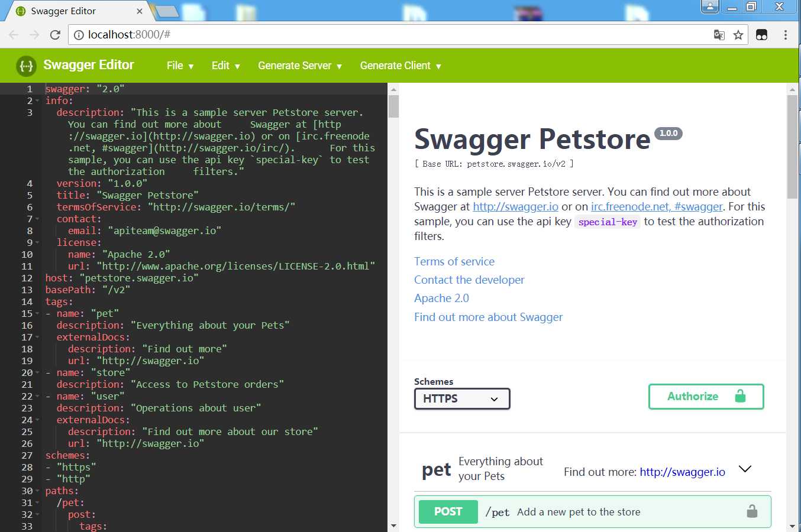Click the Authorize button
The height and width of the screenshot is (532, 801).
coord(706,397)
